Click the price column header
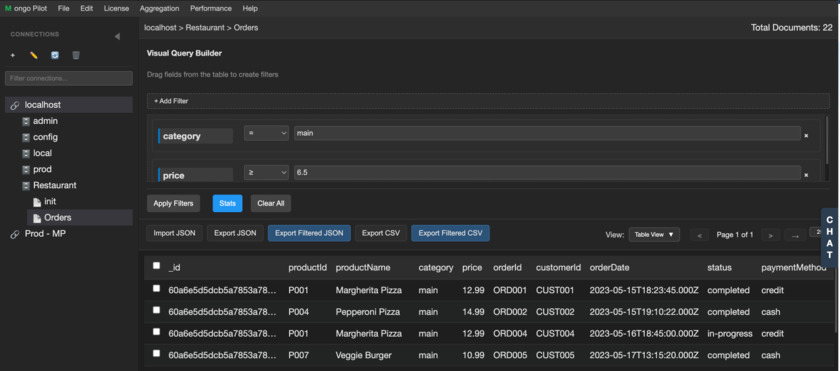Screen dimensions: 840x371 point(472,268)
